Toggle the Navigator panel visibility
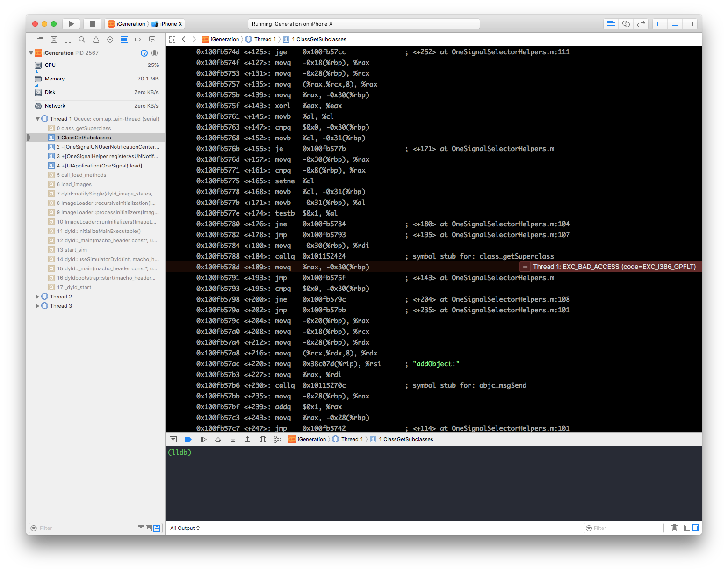 [x=660, y=24]
